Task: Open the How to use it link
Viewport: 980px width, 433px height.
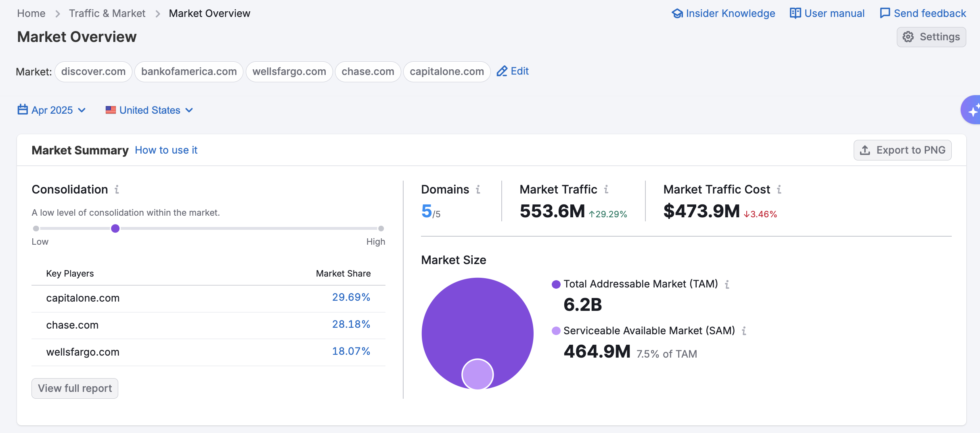Action: click(x=166, y=150)
